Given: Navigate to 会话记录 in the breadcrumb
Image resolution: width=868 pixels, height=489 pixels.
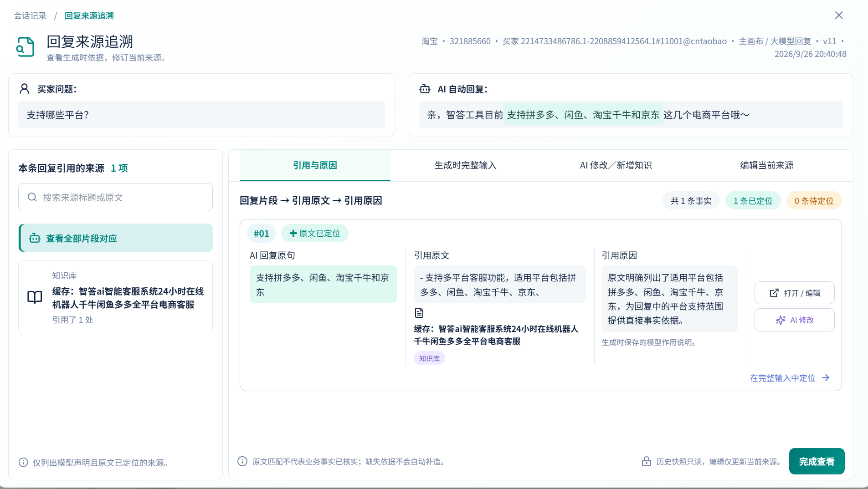Looking at the screenshot, I should point(30,15).
